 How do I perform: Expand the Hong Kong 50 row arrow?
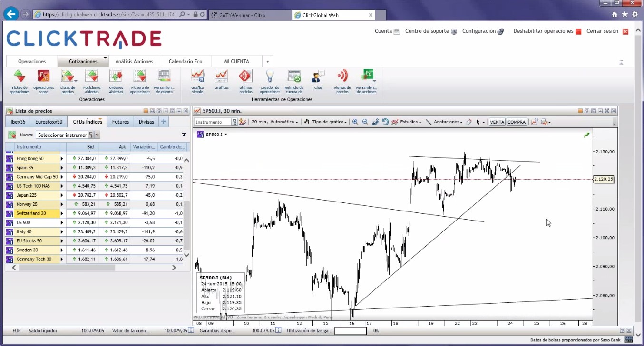coord(61,159)
